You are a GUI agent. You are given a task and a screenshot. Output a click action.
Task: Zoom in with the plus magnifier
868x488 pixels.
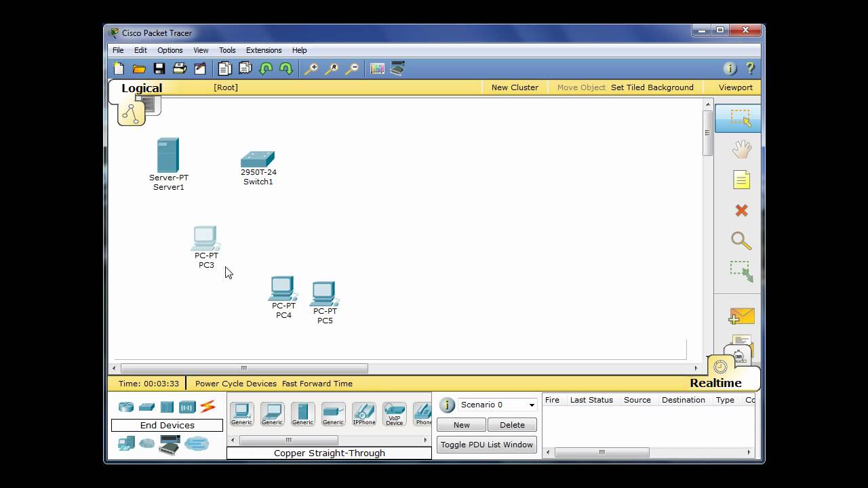(311, 68)
